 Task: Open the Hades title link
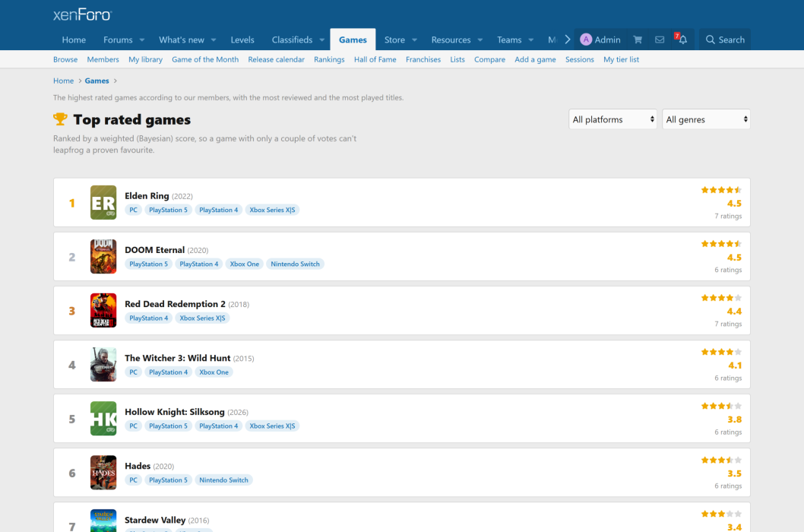[138, 466]
